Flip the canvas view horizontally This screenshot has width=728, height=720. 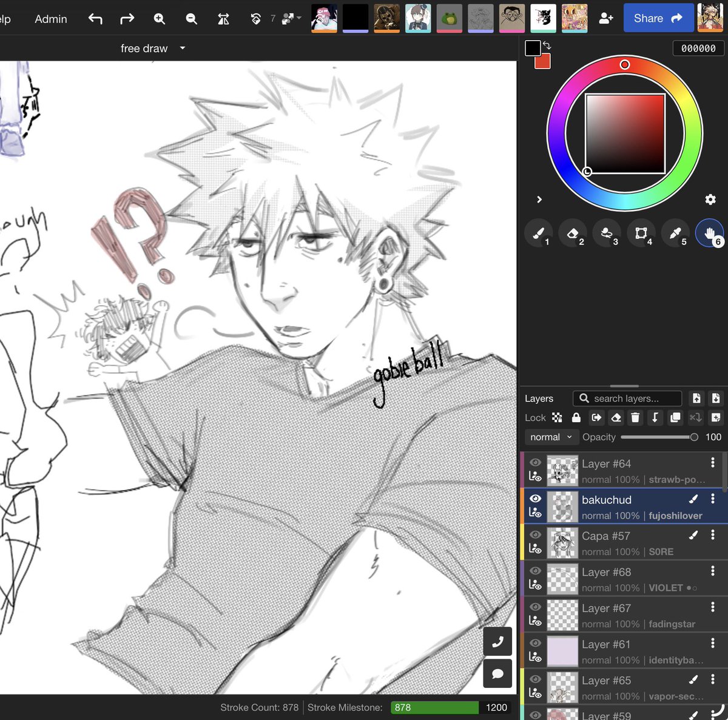click(x=223, y=19)
